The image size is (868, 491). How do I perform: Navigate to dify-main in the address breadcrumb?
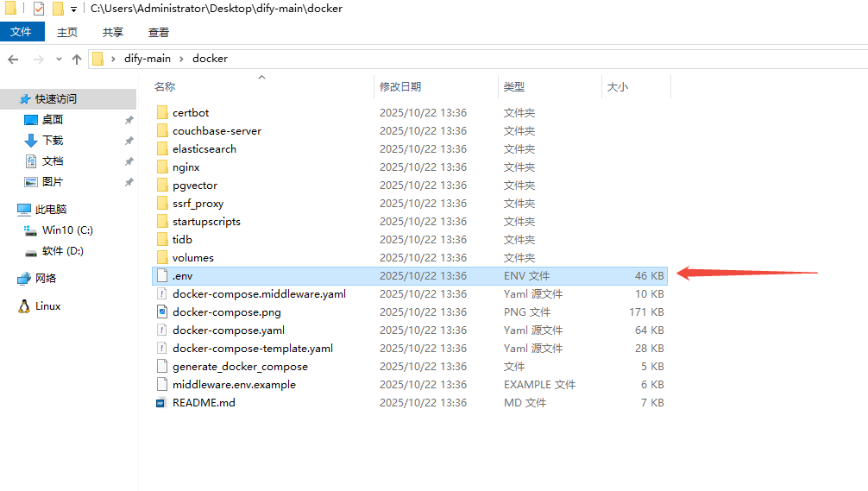click(x=148, y=59)
